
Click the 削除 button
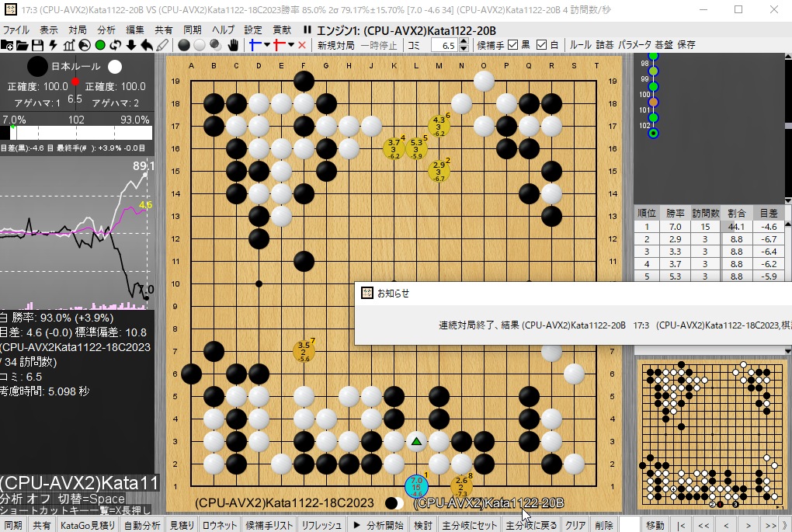(x=603, y=526)
